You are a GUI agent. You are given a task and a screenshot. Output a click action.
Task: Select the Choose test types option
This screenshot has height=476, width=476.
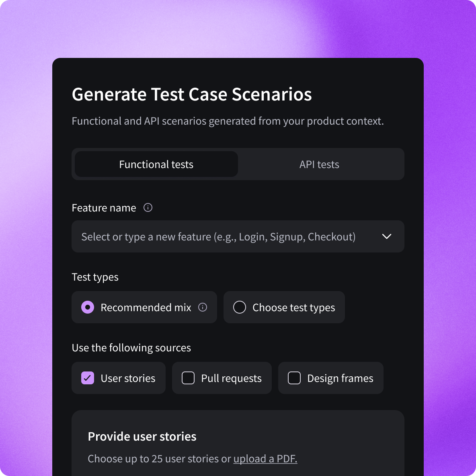(283, 307)
